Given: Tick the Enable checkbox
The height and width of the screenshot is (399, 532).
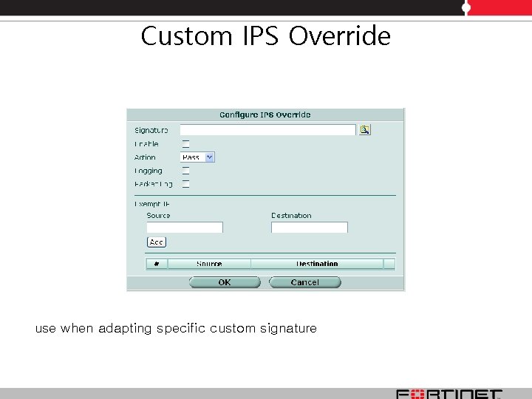Looking at the screenshot, I should tap(185, 143).
